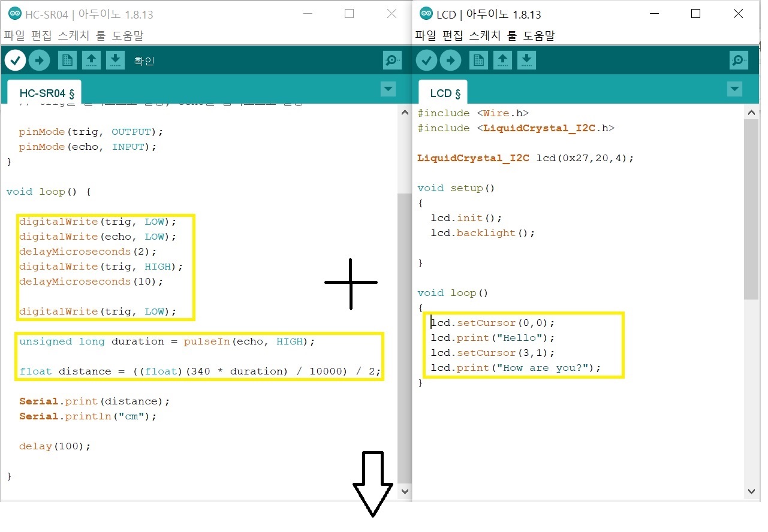Click line '#include <Wire.h>'

tap(473, 113)
